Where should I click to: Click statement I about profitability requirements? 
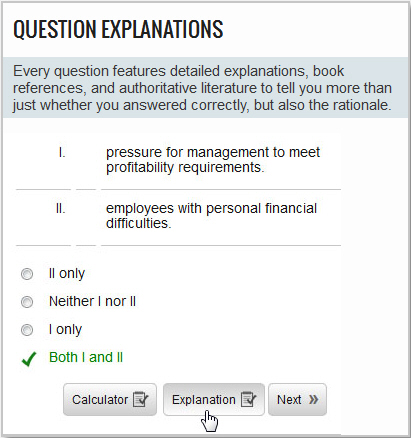[213, 160]
